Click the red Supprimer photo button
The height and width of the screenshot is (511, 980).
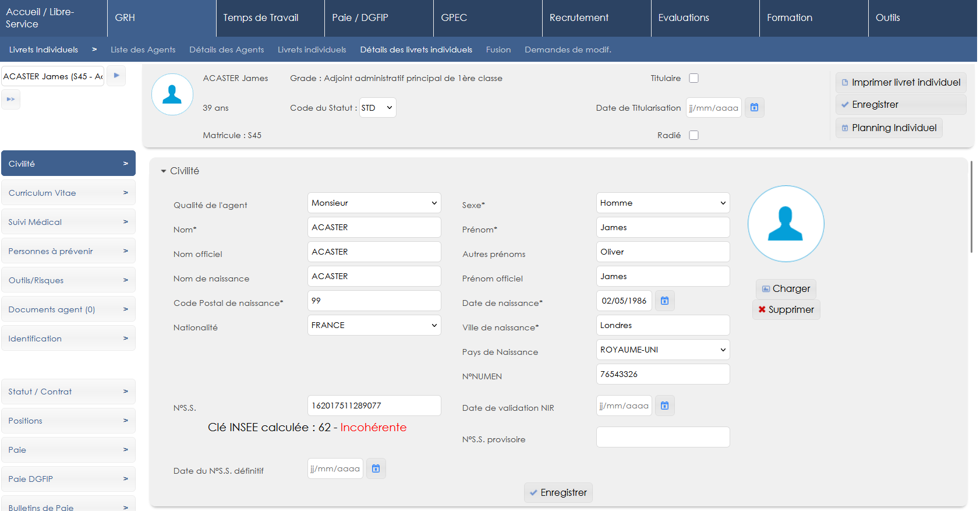click(x=786, y=309)
